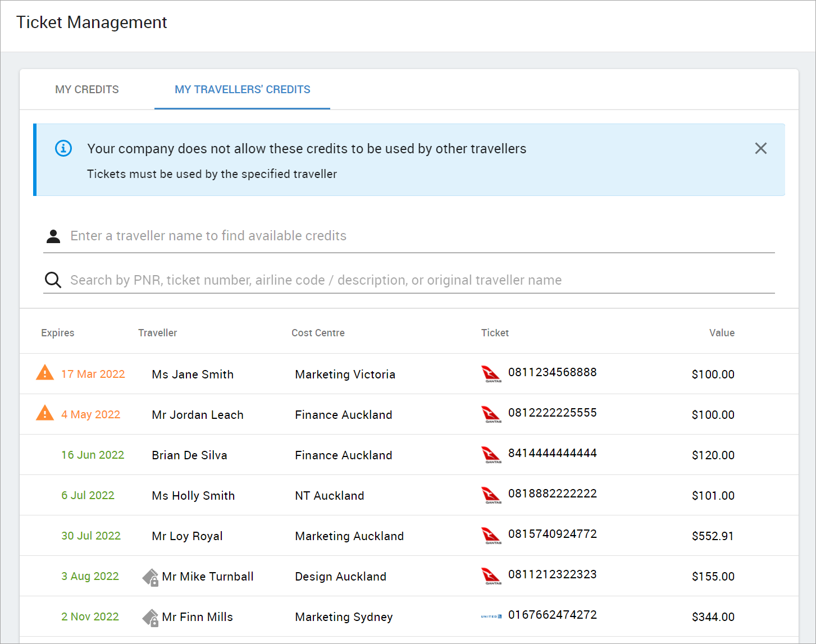Click value $155.00
816x644 pixels.
click(713, 577)
